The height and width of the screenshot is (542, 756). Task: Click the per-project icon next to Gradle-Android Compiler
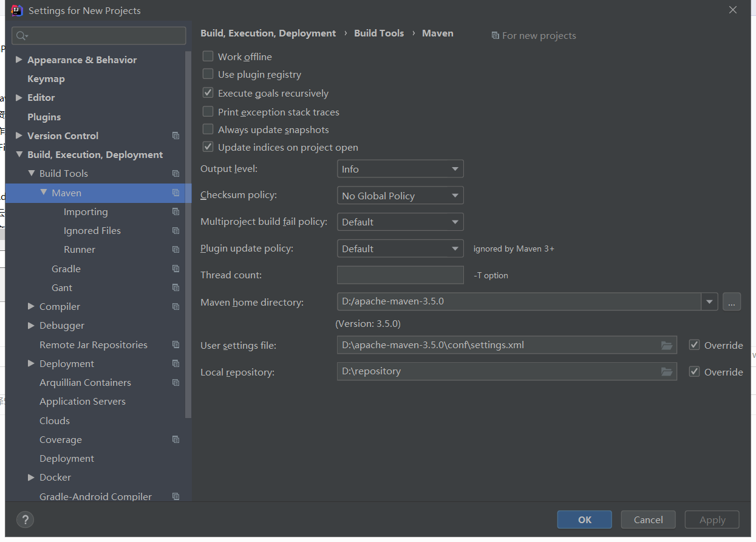(175, 496)
